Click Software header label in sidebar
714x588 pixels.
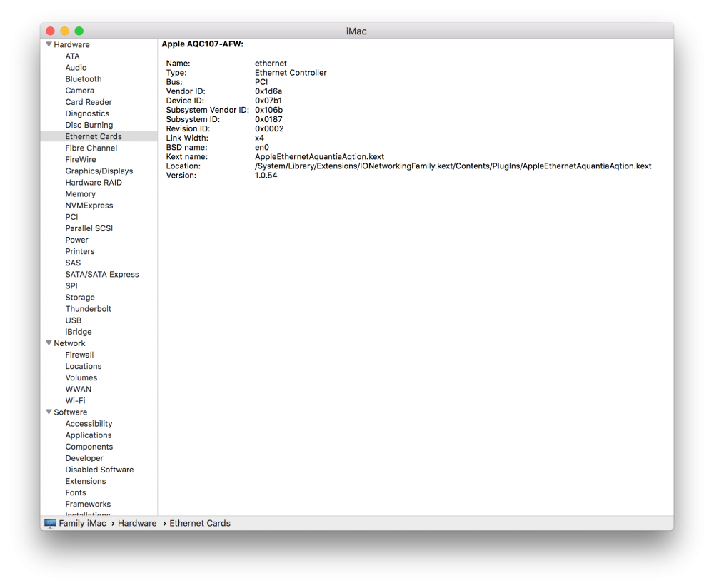coord(70,412)
